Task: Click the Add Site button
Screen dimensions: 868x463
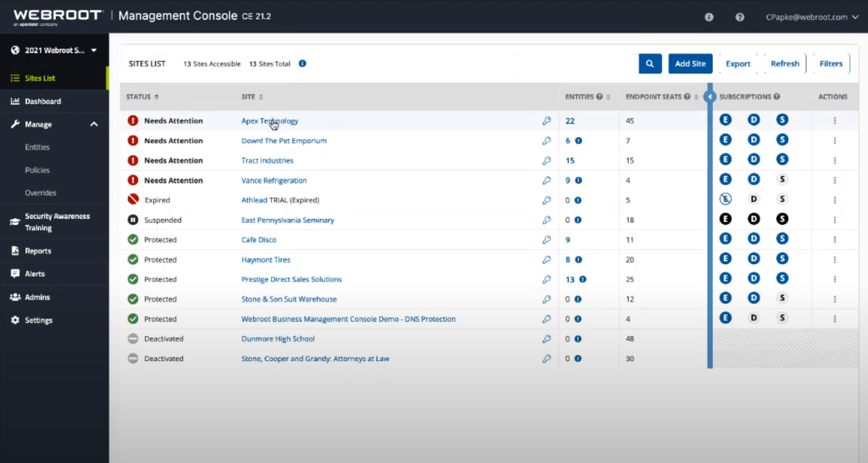Action: [690, 64]
